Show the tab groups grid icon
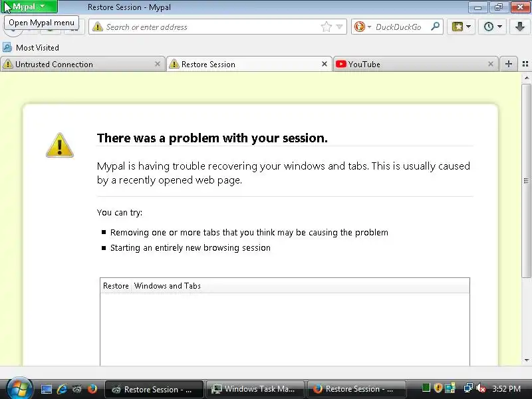 click(525, 64)
